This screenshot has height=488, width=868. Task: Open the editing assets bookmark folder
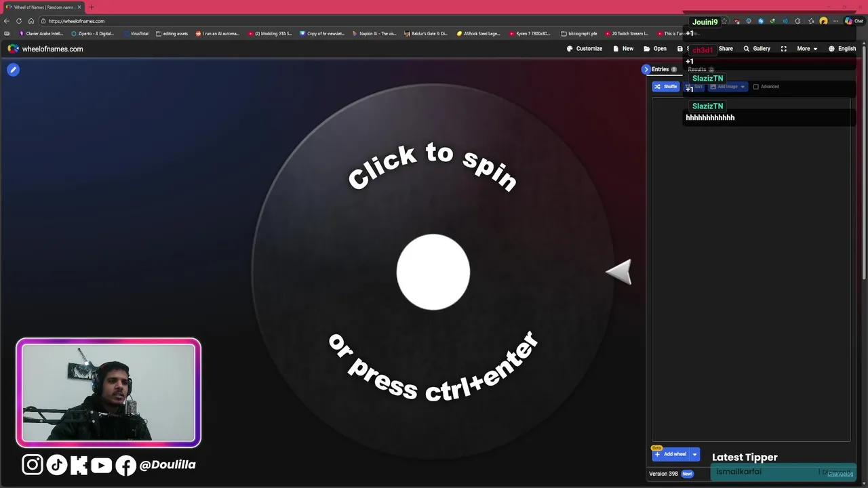(x=172, y=33)
